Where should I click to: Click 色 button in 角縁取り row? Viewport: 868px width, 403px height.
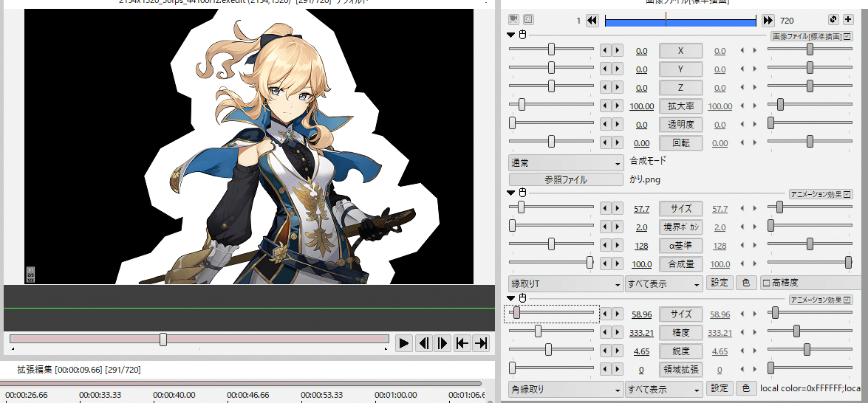(745, 388)
